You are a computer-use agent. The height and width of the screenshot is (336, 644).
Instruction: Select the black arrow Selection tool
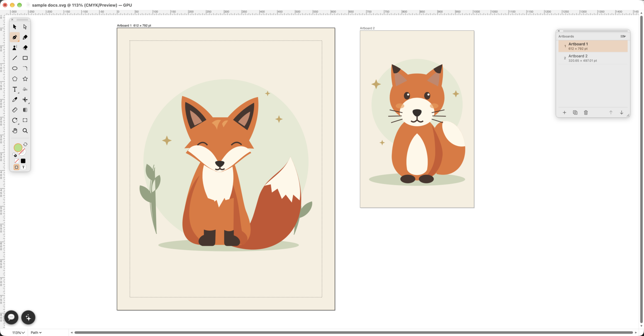pos(15,27)
